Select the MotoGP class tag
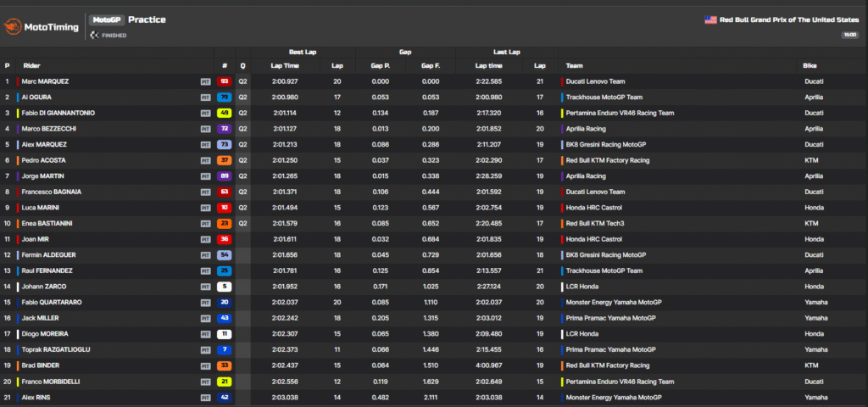This screenshot has height=407, width=868. (x=108, y=20)
